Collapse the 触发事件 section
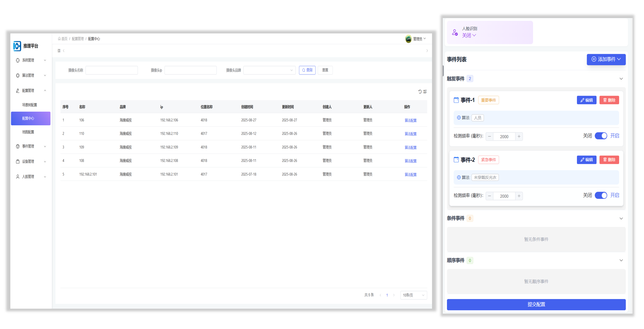This screenshot has width=644, height=329. coord(621,79)
